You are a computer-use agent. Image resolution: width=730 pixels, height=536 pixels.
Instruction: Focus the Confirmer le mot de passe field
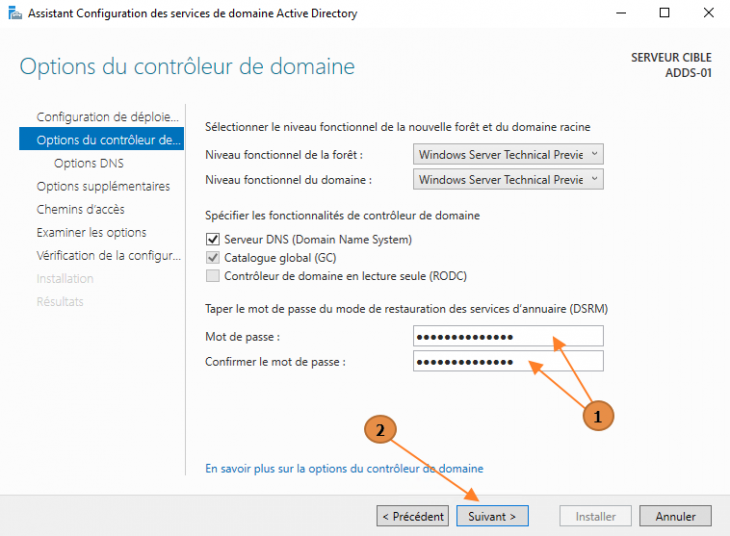[508, 361]
